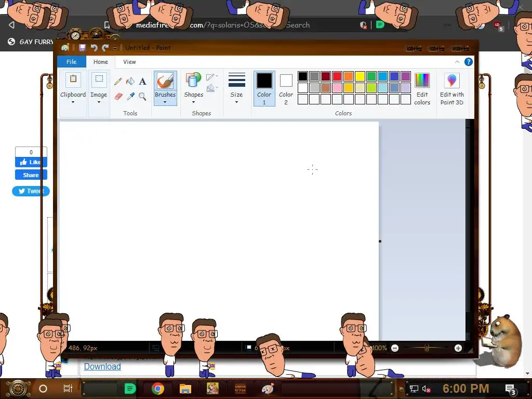Click zoom in plus button in status bar

pyautogui.click(x=458, y=348)
